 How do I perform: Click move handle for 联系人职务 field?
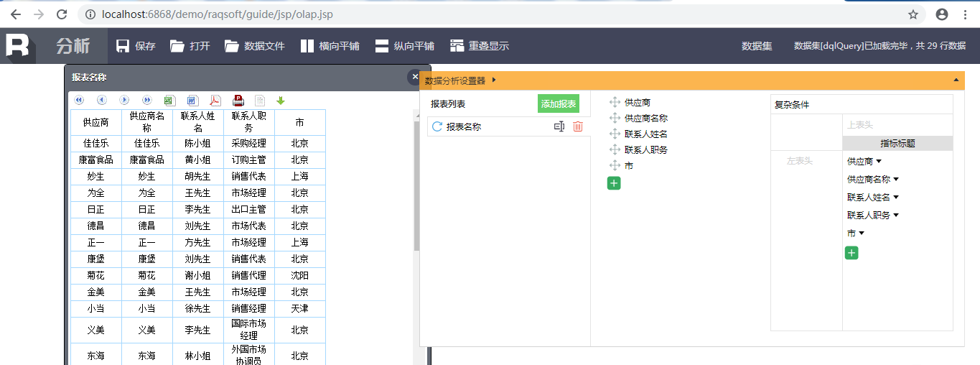point(615,150)
